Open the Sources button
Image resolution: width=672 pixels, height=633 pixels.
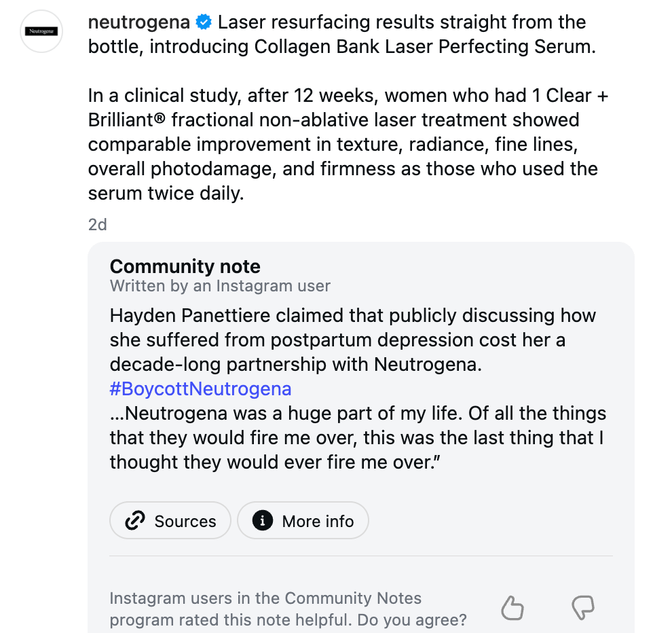pyautogui.click(x=170, y=521)
